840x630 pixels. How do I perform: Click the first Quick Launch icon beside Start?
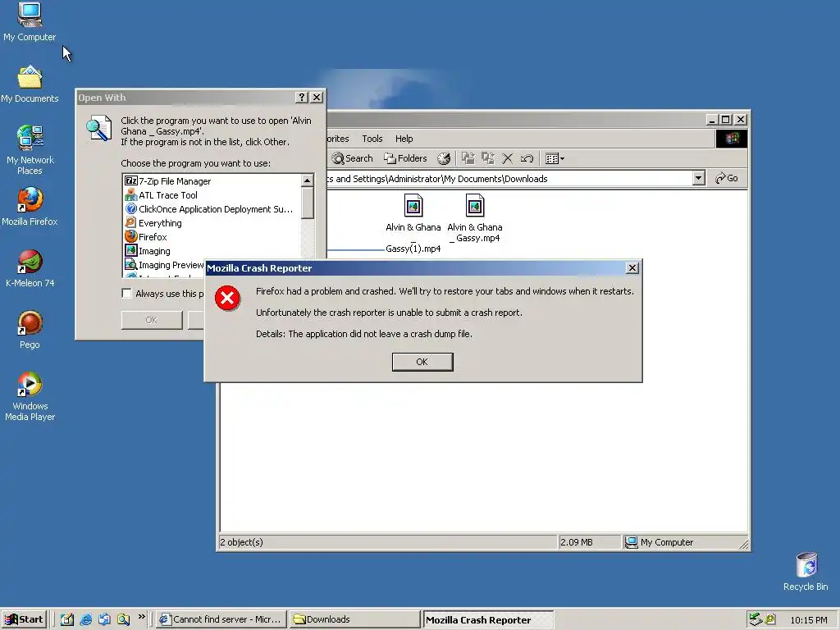click(67, 619)
